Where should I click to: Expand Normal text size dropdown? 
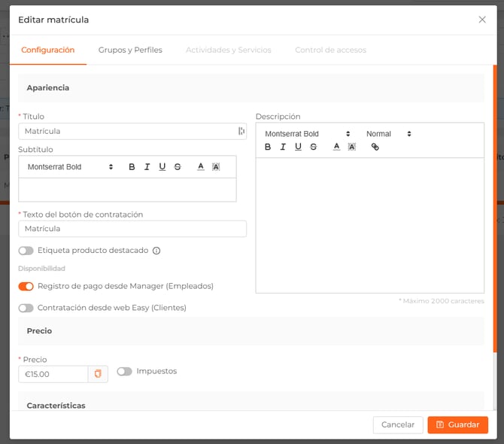pyautogui.click(x=389, y=134)
